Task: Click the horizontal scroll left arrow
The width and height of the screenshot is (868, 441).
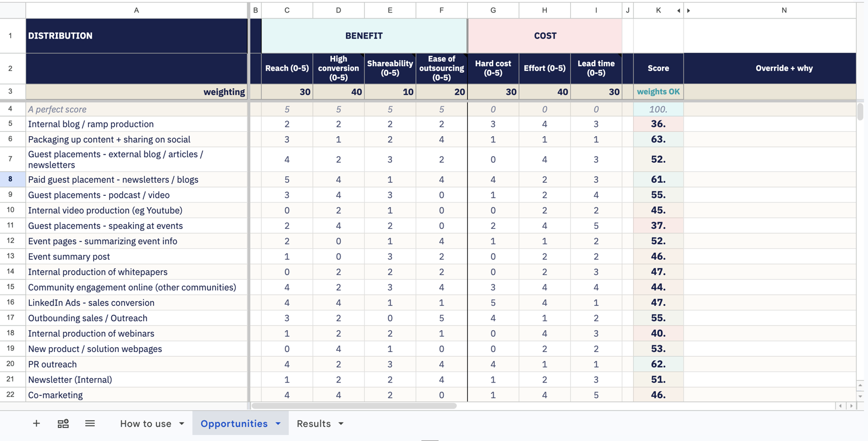Action: pos(840,406)
